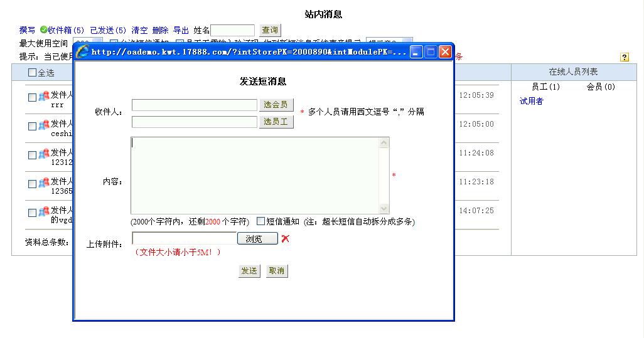Check the 12312 message checkbox
644x338 pixels.
[x=32, y=155]
